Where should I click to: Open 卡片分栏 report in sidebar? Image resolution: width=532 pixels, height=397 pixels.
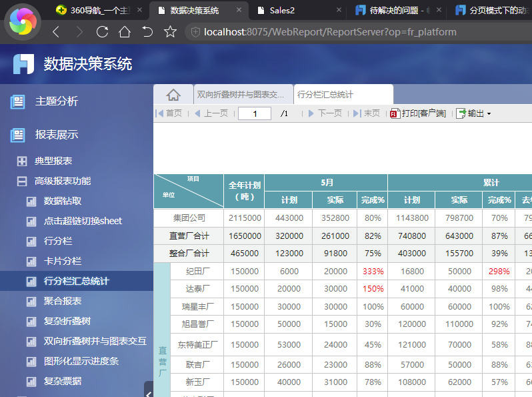(x=63, y=261)
